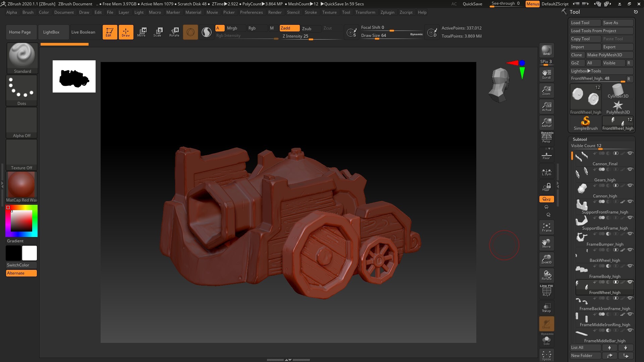Click the Frame view icon
The width and height of the screenshot is (644, 362).
click(546, 227)
